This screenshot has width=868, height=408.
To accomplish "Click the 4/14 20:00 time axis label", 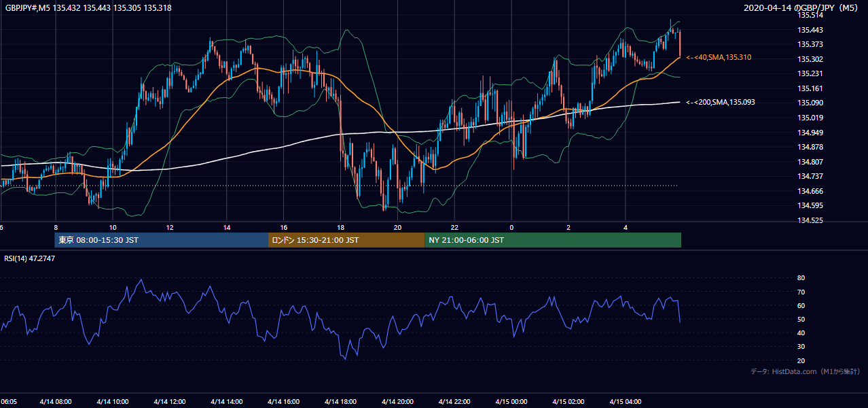I will (398, 401).
